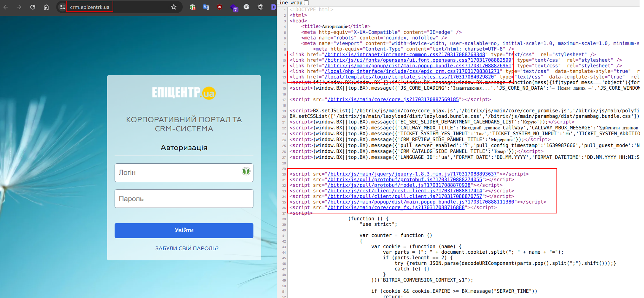
Task: Open the IP lookup extension icon
Action: [246, 7]
